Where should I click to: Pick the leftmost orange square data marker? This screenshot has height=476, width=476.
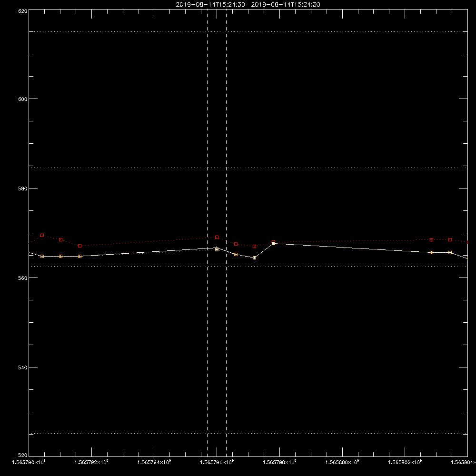pos(42,257)
